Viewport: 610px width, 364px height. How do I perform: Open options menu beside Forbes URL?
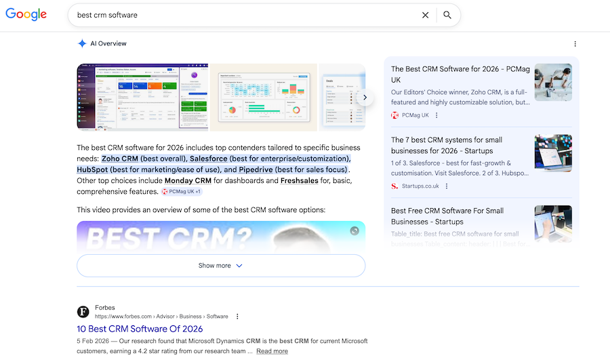[237, 317]
